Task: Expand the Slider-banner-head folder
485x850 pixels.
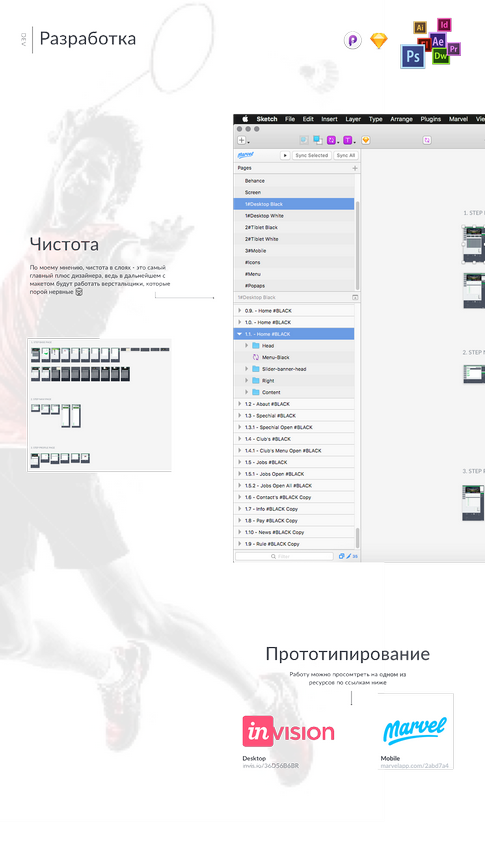Action: [247, 369]
